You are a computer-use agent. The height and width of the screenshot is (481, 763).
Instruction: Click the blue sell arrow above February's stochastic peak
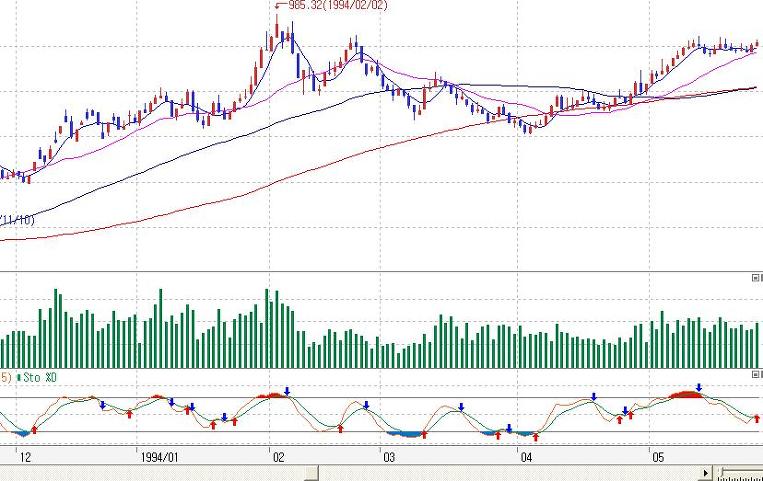287,391
